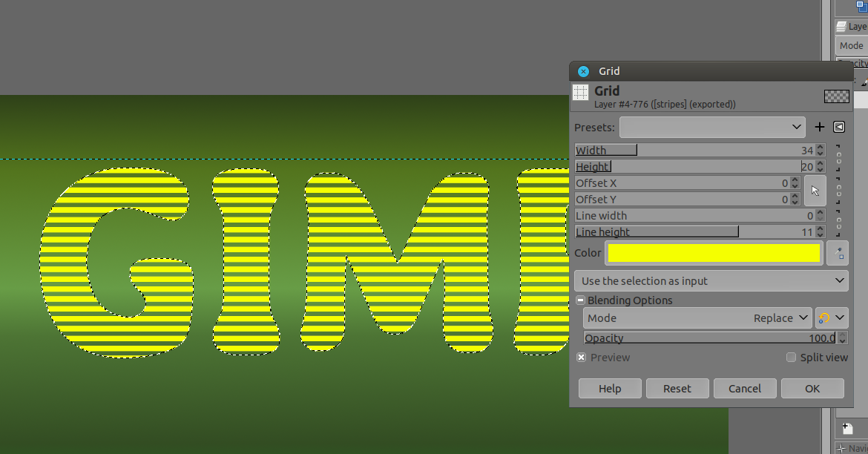The height and width of the screenshot is (454, 868).
Task: Step the Line height spinner
Action: pos(821,232)
